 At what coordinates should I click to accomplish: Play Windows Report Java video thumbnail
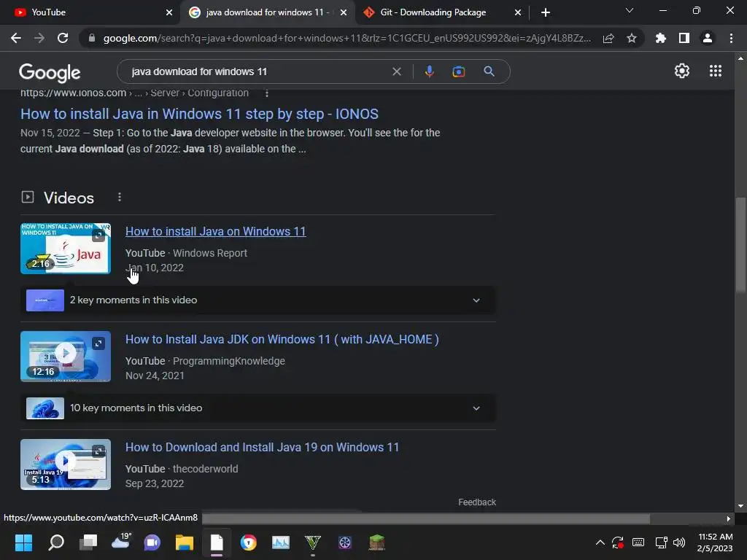tap(65, 248)
